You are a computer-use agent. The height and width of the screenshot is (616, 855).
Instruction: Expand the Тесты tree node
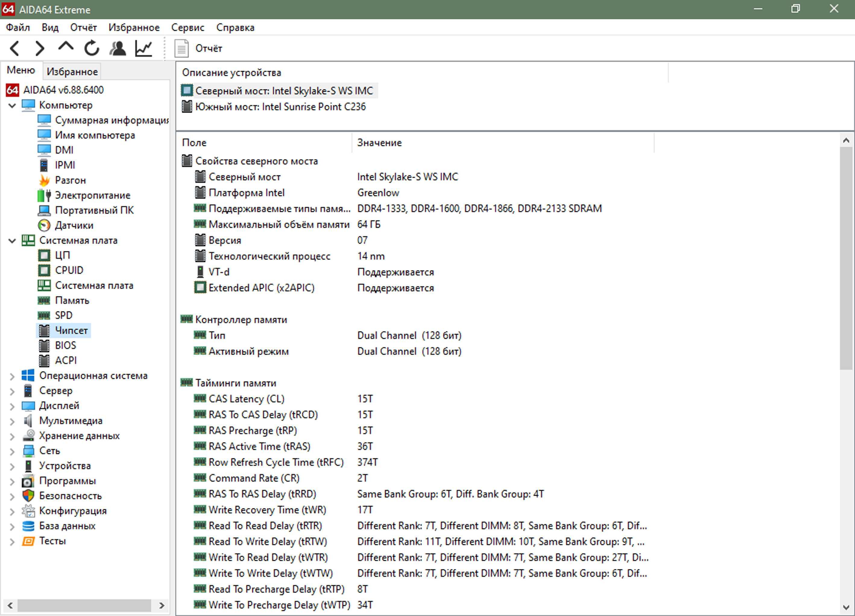12,541
